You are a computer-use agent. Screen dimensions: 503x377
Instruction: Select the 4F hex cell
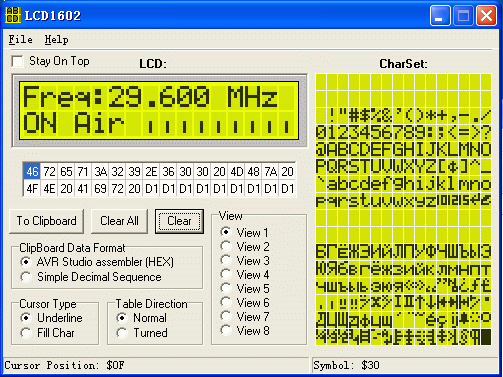[32, 189]
